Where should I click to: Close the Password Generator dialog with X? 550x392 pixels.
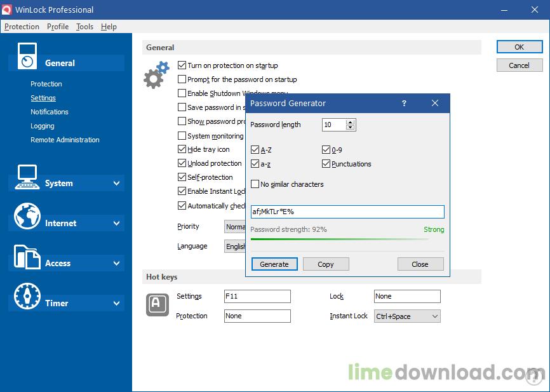[x=435, y=103]
